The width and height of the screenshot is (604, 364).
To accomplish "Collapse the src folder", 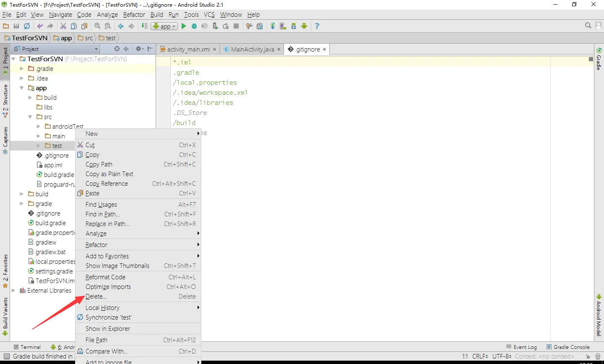I will click(x=30, y=117).
